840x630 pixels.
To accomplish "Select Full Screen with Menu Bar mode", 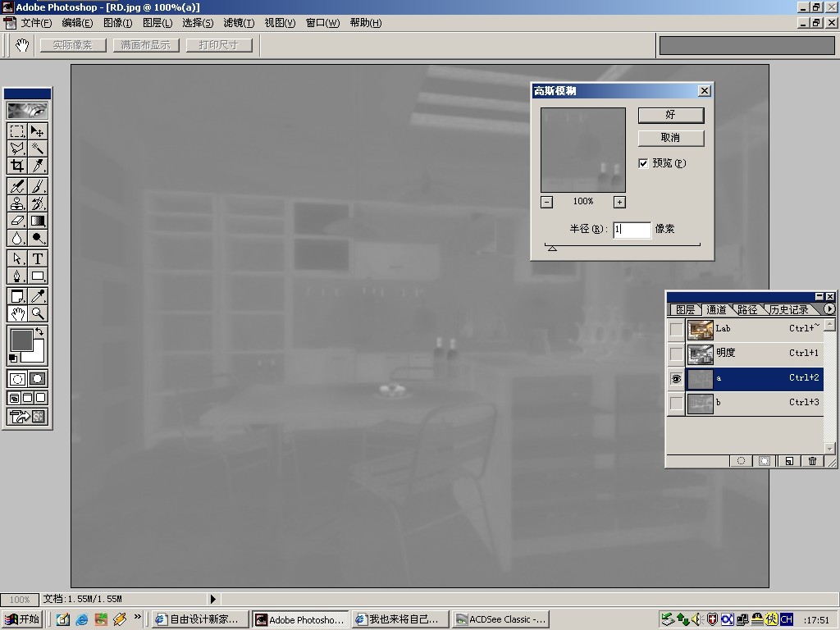I will click(28, 398).
